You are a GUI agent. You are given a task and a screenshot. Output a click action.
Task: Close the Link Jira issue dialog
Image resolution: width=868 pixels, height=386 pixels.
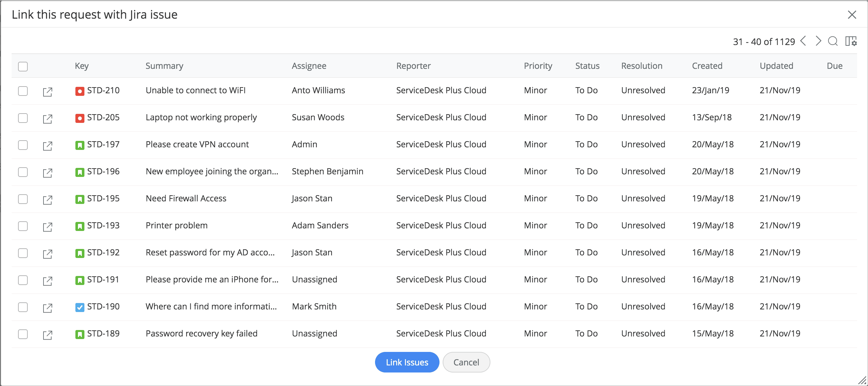(x=852, y=15)
